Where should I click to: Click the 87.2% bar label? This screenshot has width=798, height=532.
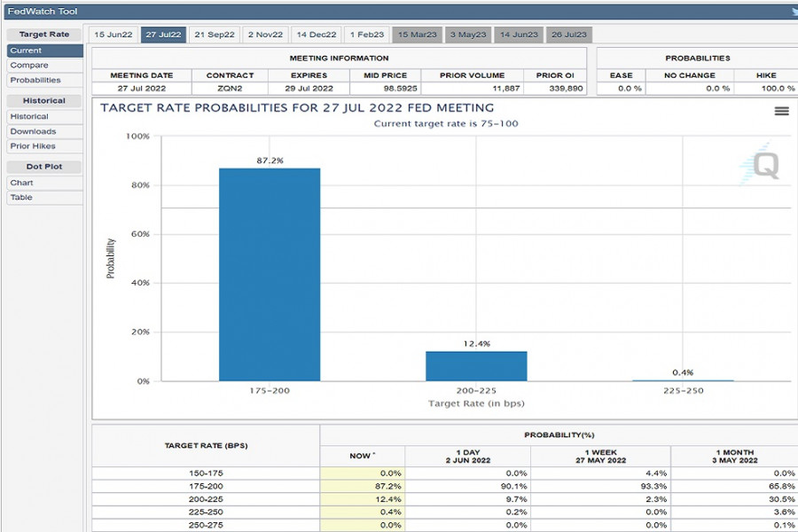[270, 160]
